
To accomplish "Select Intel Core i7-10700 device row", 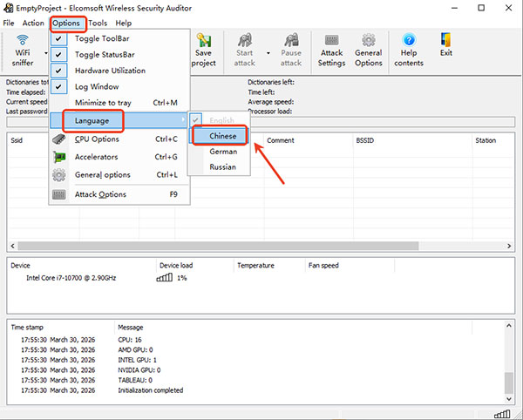I will [x=71, y=278].
